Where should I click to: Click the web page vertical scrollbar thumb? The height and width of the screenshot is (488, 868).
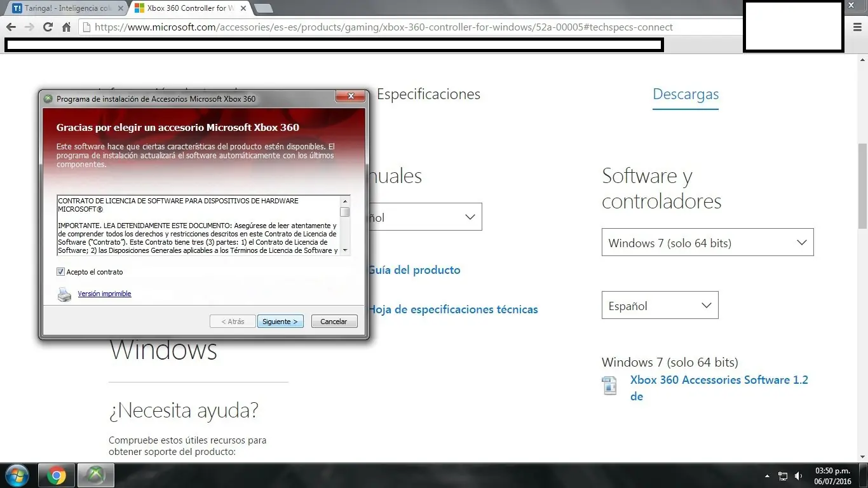[x=863, y=186]
